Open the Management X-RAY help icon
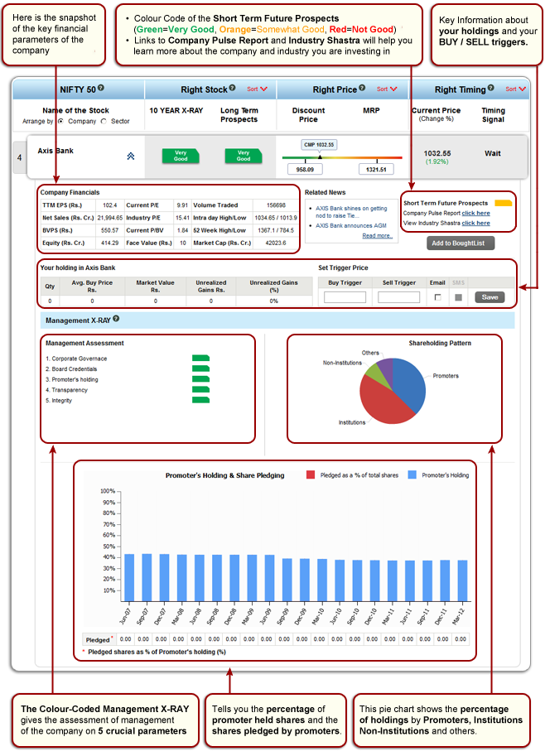The image size is (545, 756). coord(116,318)
